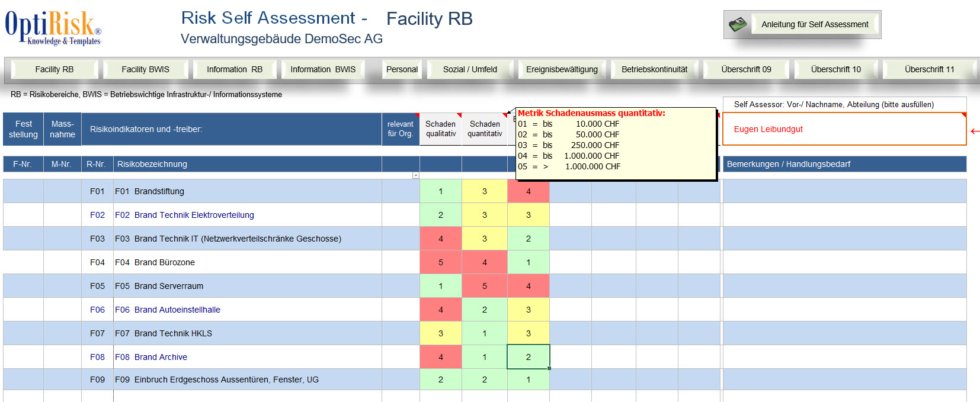Screen dimensions: 980x402
Task: Switch to the Facility BWIS tab
Action: click(x=145, y=69)
